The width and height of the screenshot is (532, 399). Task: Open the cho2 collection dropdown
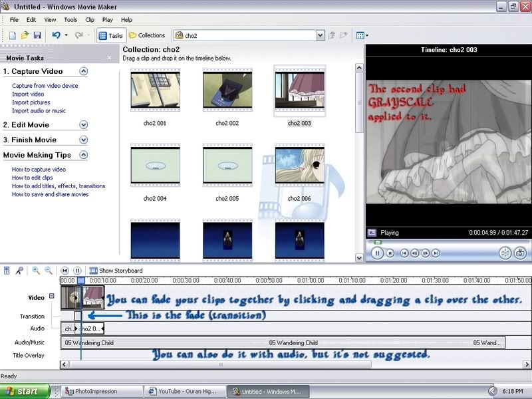pos(320,35)
